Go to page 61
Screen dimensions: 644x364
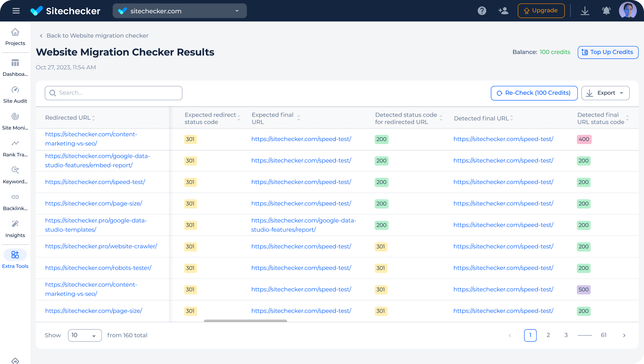point(604,335)
